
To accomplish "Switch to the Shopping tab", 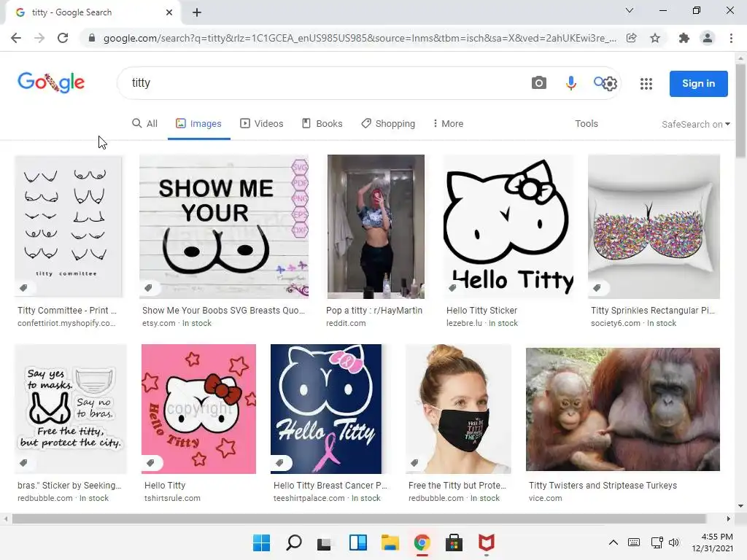I will 388,124.
